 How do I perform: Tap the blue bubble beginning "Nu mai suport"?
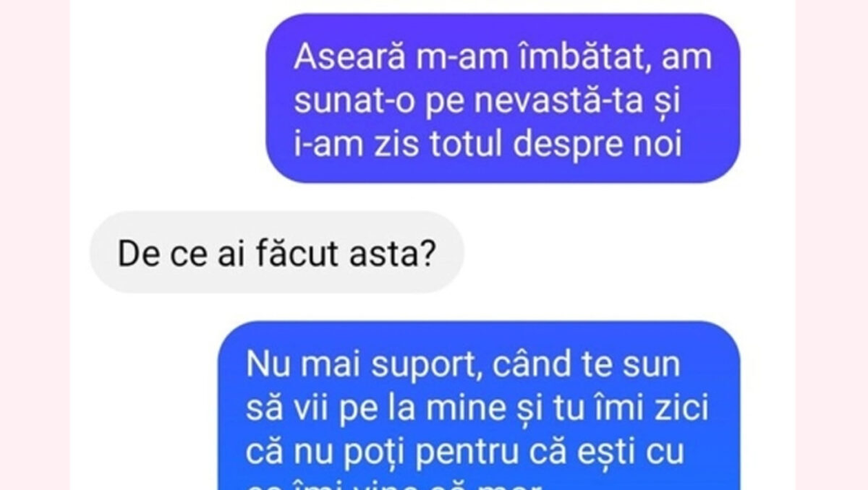click(x=479, y=406)
